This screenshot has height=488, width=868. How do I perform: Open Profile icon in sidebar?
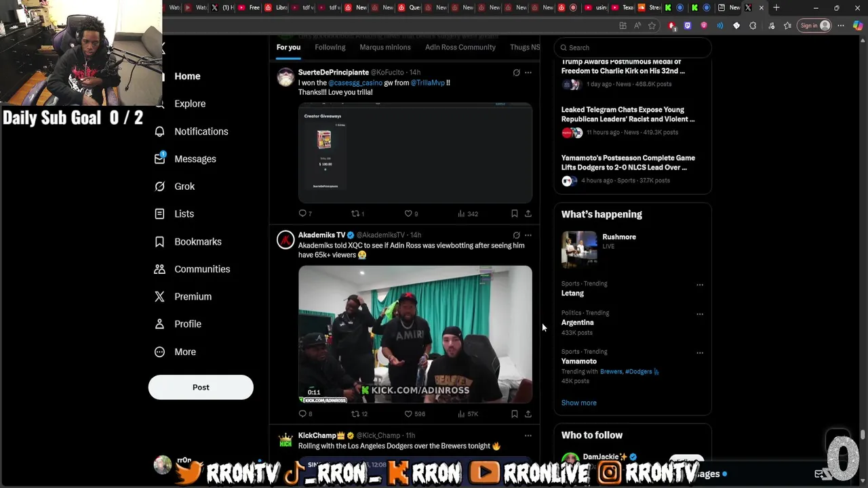pyautogui.click(x=159, y=324)
